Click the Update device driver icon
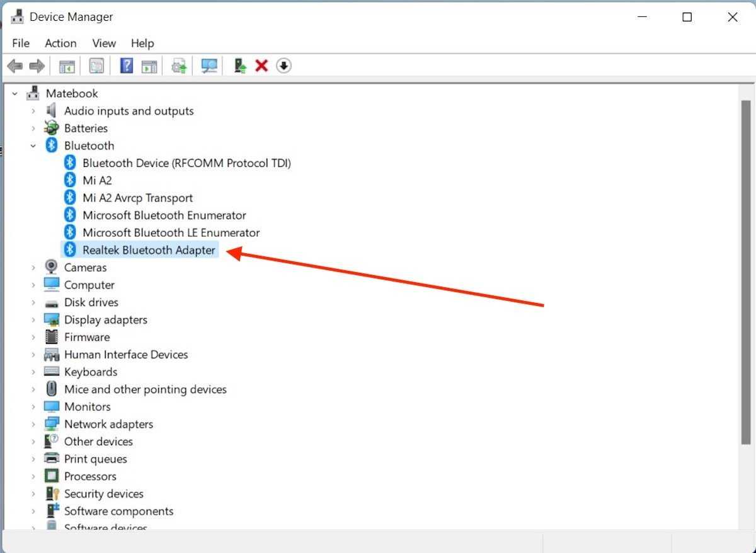The width and height of the screenshot is (756, 553). tap(240, 66)
